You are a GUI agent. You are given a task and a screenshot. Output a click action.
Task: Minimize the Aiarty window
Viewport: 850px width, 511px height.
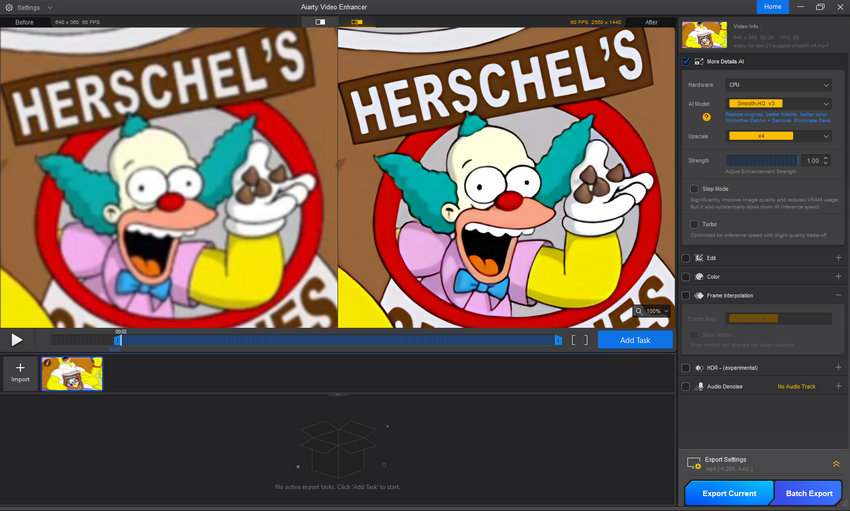point(801,7)
